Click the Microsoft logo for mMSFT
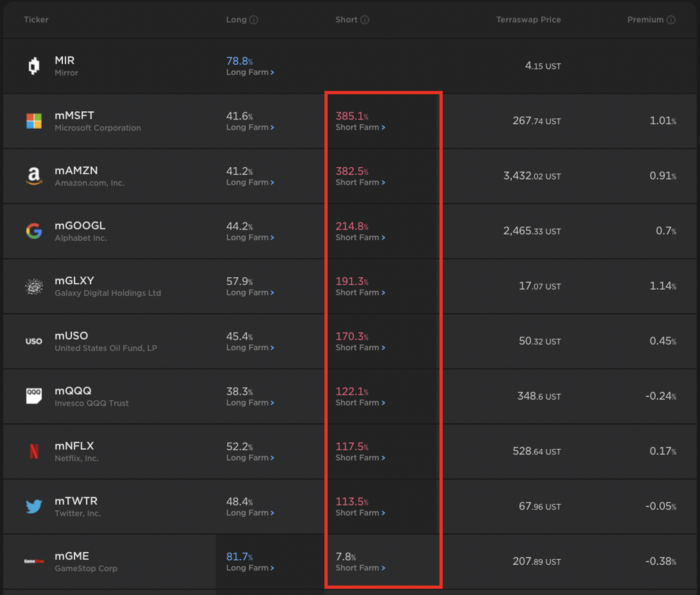The width and height of the screenshot is (700, 595). click(34, 121)
